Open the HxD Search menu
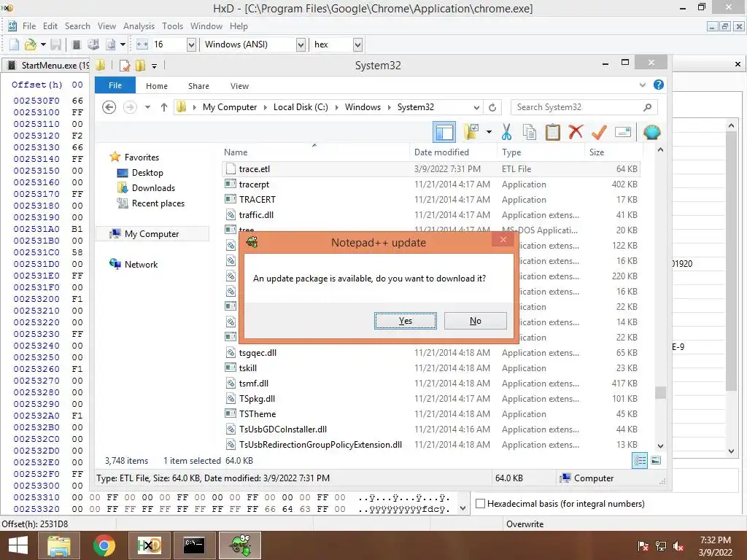Screen dimensions: 747x560 tap(77, 26)
